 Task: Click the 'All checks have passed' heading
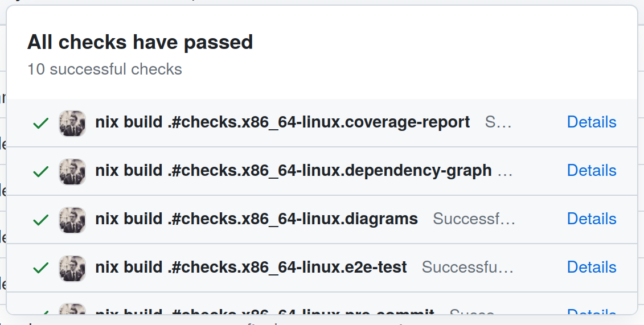point(140,42)
